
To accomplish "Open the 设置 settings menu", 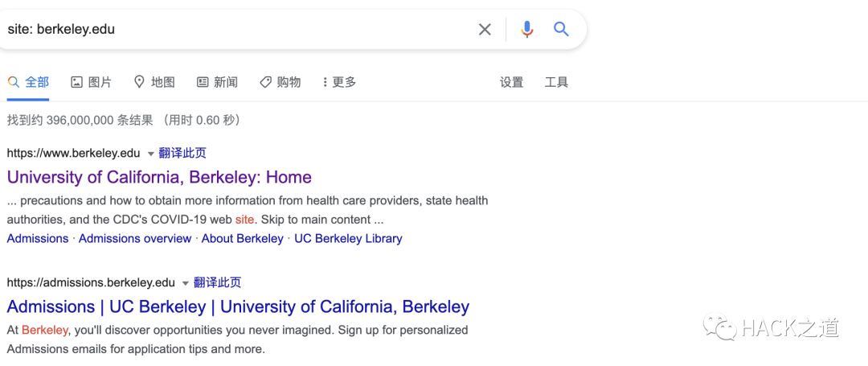I will pos(511,82).
